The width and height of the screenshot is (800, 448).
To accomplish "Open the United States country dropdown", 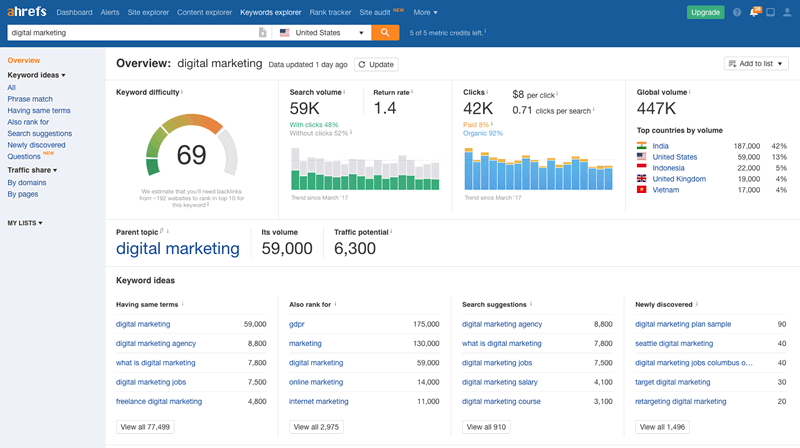I will (322, 33).
